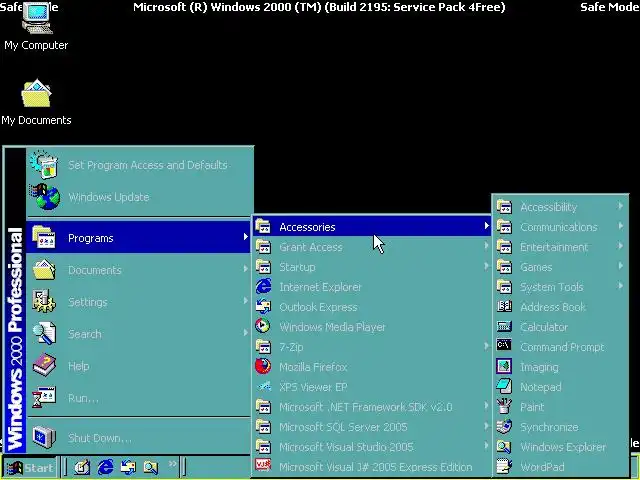Select Documents in the Start menu
Viewport: 640px width, 480px height.
[138, 270]
